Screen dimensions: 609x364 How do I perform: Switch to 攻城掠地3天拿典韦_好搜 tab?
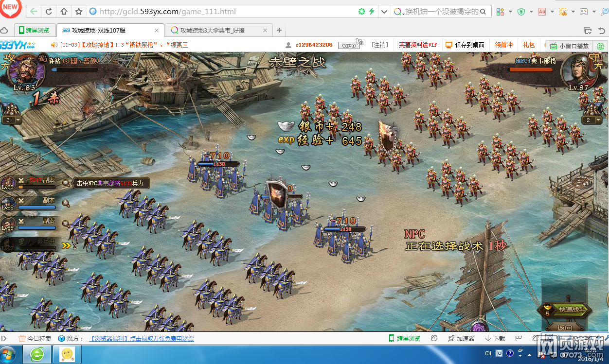tap(213, 30)
